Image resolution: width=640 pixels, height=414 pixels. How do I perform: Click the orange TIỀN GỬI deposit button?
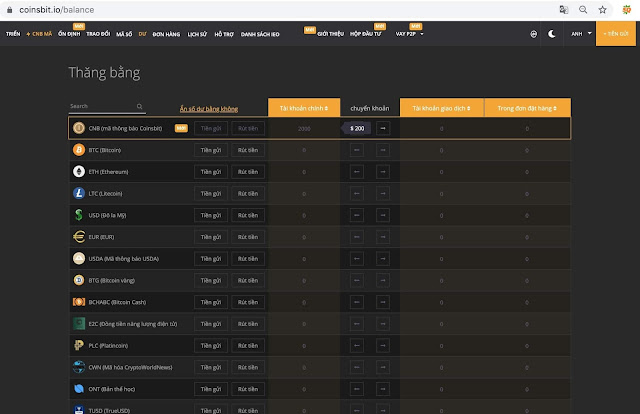[616, 33]
